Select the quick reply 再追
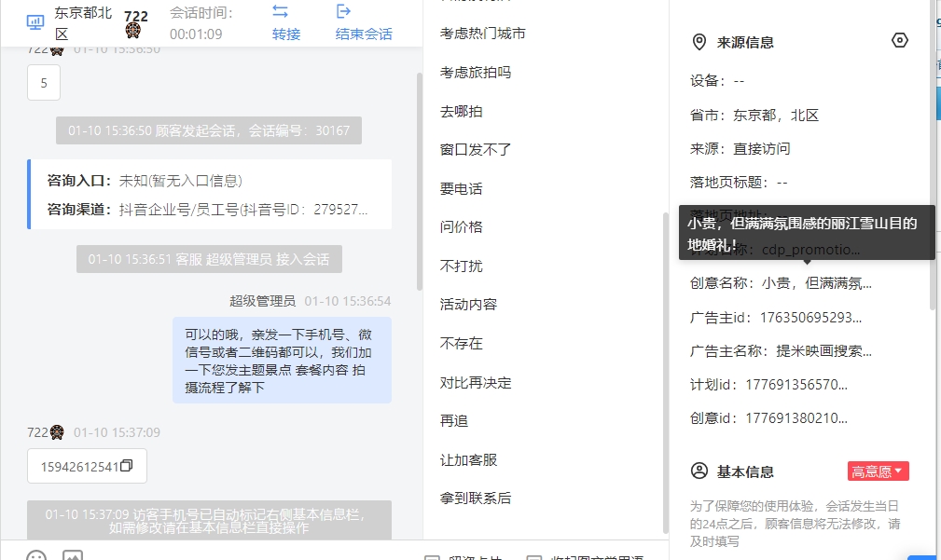Viewport: 941px width, 560px height. [x=453, y=421]
